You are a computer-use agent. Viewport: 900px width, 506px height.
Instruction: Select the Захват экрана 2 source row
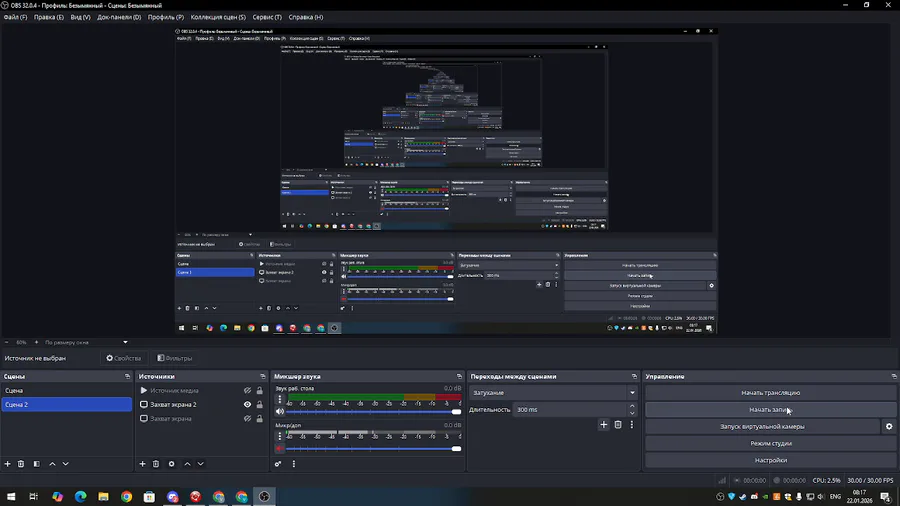201,404
